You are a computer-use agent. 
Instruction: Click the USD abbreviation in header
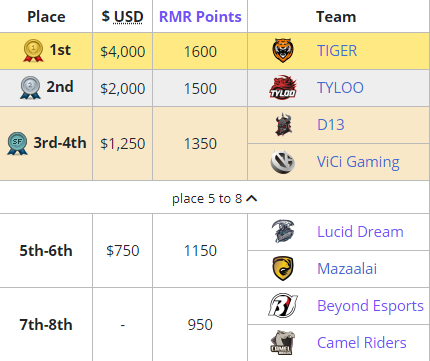(x=128, y=17)
